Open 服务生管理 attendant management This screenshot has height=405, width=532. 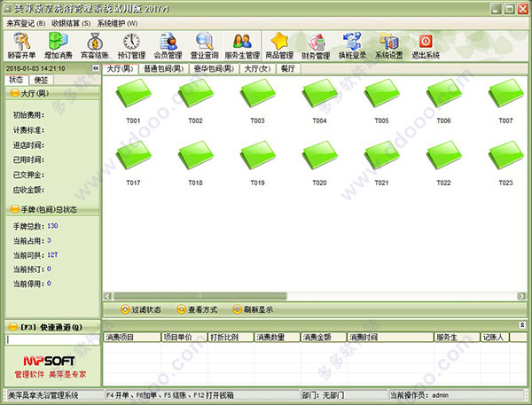pyautogui.click(x=242, y=46)
